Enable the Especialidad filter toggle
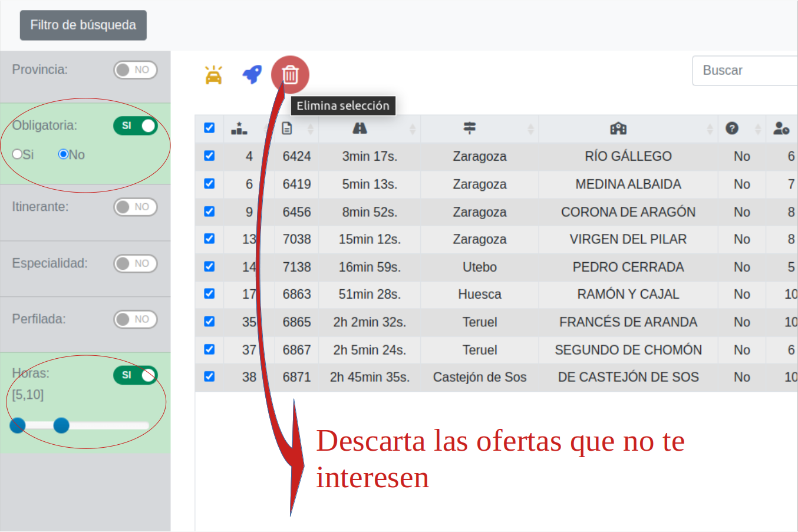 pos(136,263)
